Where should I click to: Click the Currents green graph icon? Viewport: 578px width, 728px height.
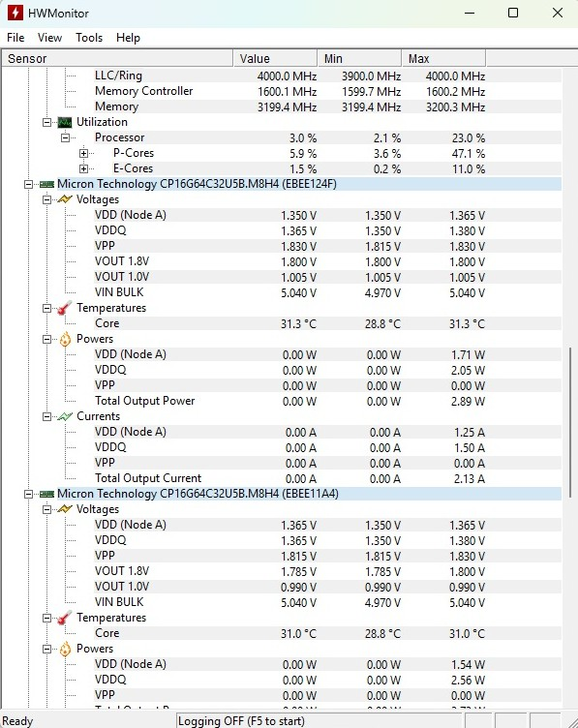65,416
